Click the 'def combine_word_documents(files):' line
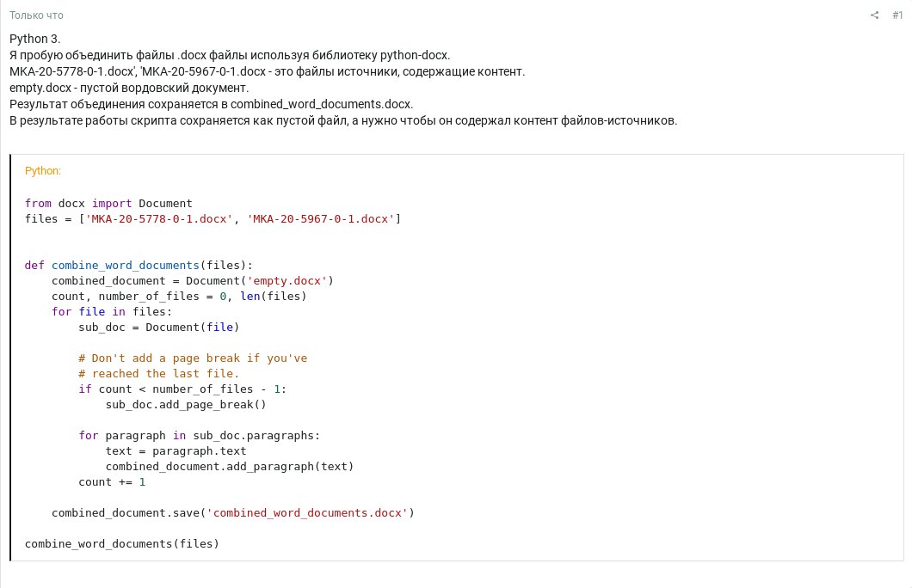 click(139, 266)
